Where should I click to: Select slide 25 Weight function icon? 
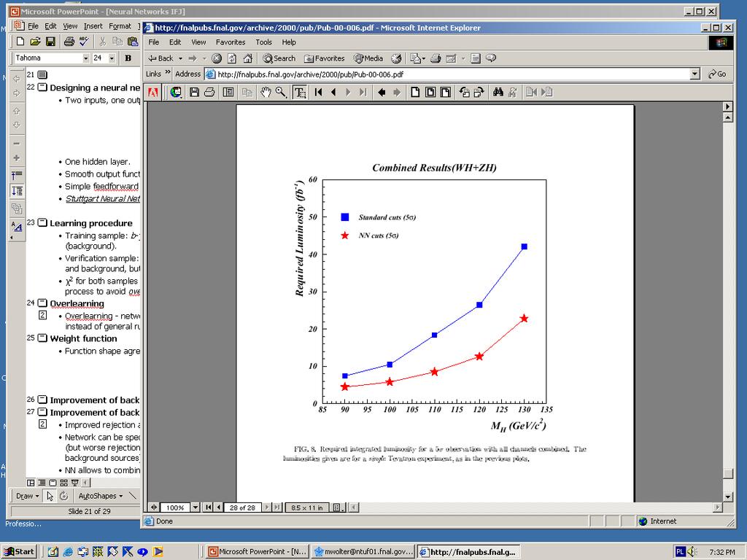click(42, 338)
